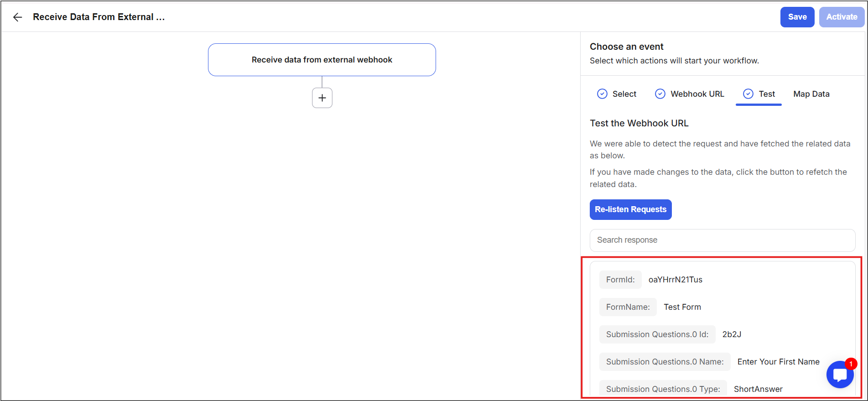The width and height of the screenshot is (868, 401).
Task: Click the Submission Questions.0 Type label
Action: coord(663,389)
